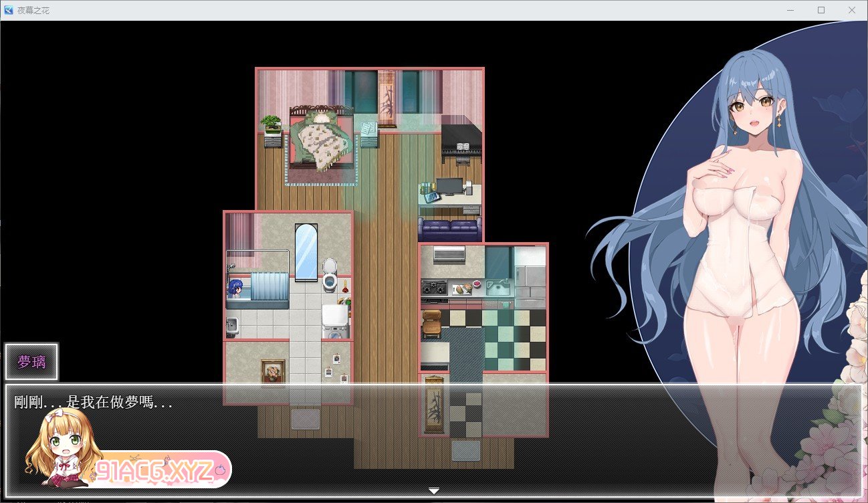The image size is (868, 503).
Task: Click the black piano in the bedroom
Action: [x=461, y=142]
